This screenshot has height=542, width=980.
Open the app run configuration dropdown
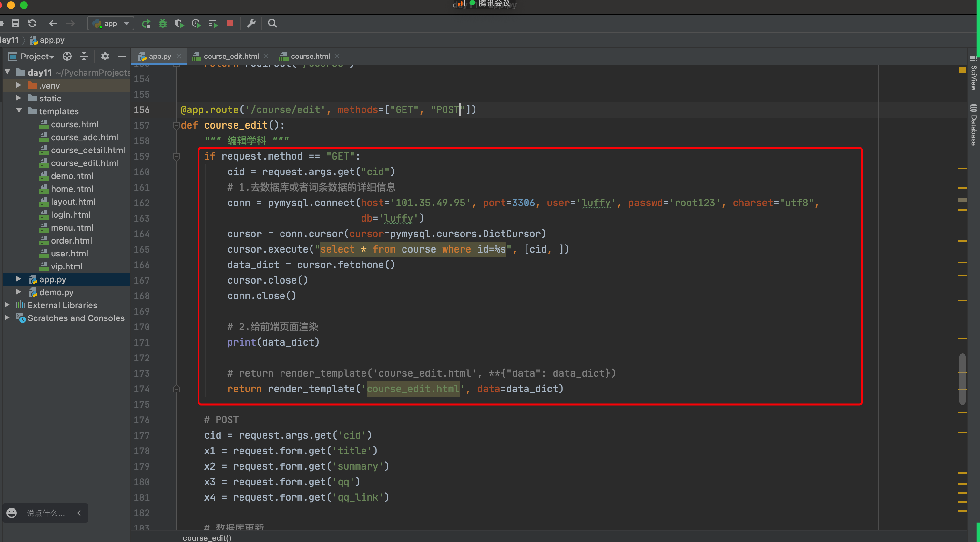pyautogui.click(x=111, y=24)
